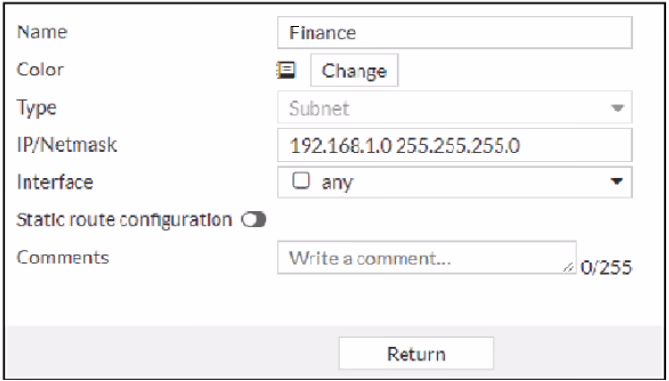This screenshot has width=669, height=381.
Task: Click the square icon before 'any'
Action: point(301,180)
